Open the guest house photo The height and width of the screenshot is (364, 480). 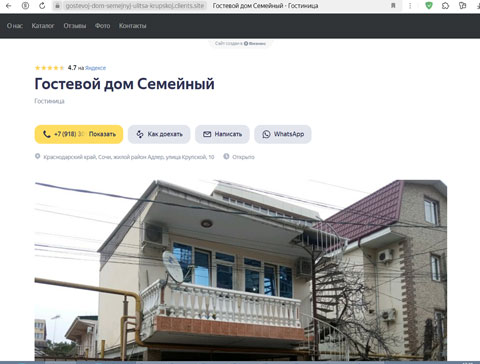[241, 270]
